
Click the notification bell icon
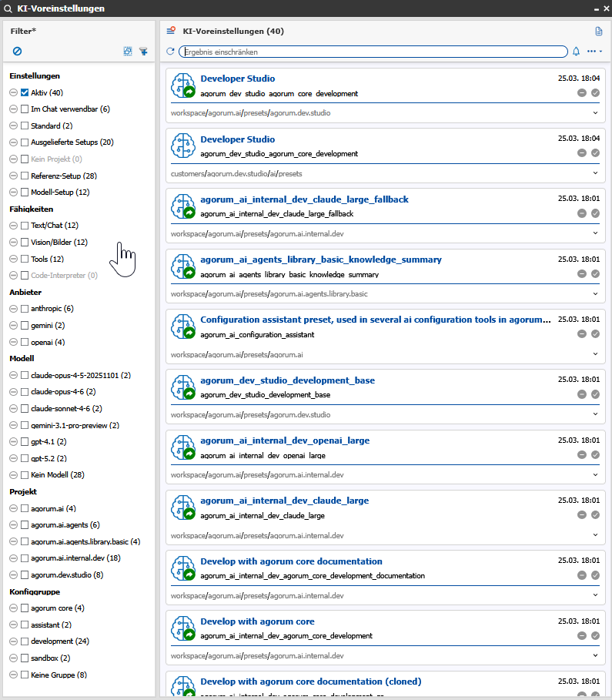576,52
